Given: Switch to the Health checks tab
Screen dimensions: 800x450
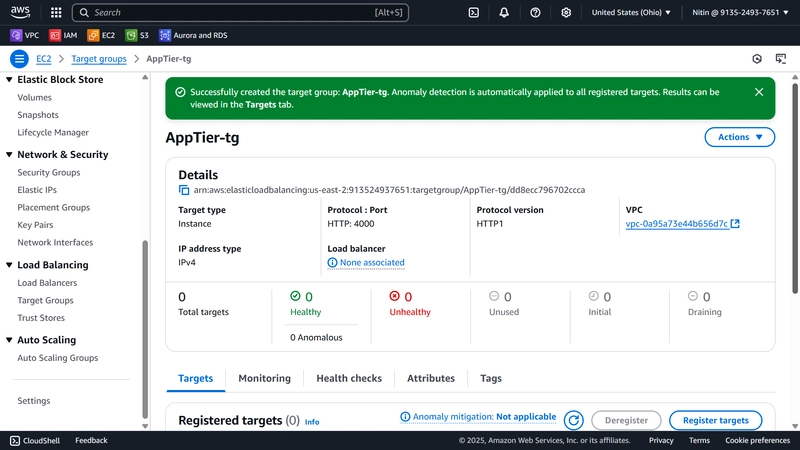Looking at the screenshot, I should tap(349, 378).
